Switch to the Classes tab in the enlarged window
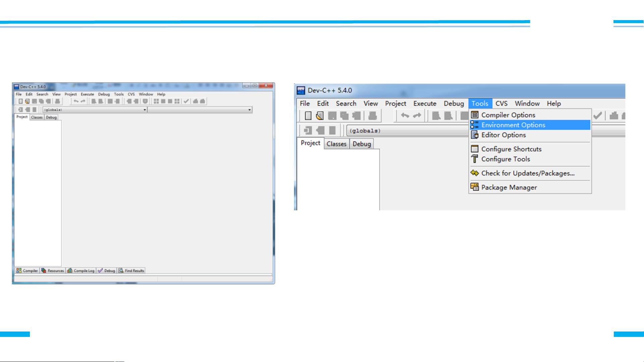The image size is (644, 362). coord(336,144)
